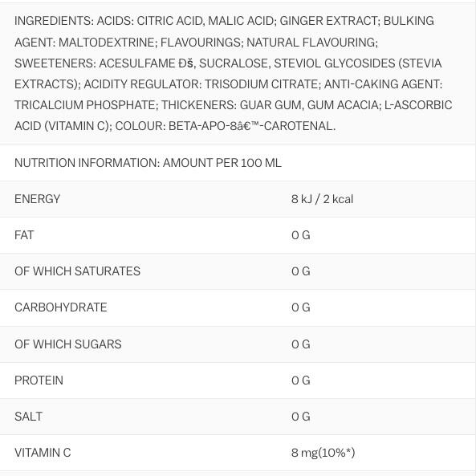The height and width of the screenshot is (476, 476).
Task: Select the VITAMIN C row label
Action: point(43,453)
